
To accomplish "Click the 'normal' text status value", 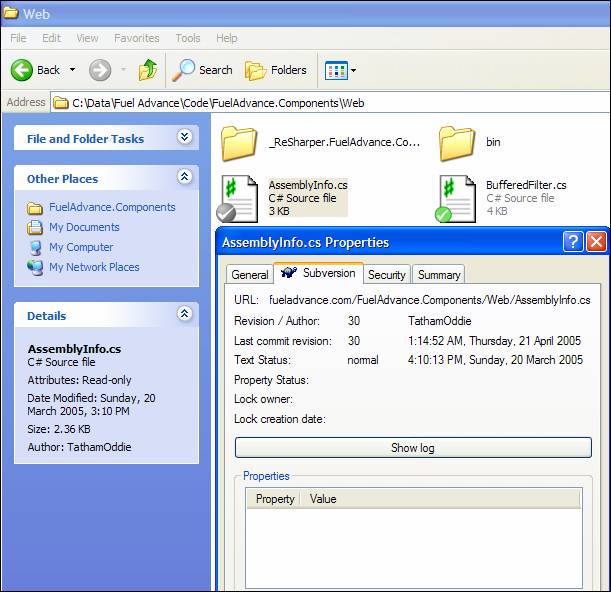I will (x=362, y=360).
